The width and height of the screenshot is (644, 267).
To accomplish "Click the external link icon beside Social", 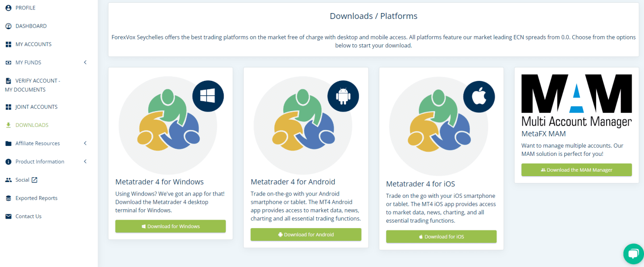I will click(x=34, y=180).
